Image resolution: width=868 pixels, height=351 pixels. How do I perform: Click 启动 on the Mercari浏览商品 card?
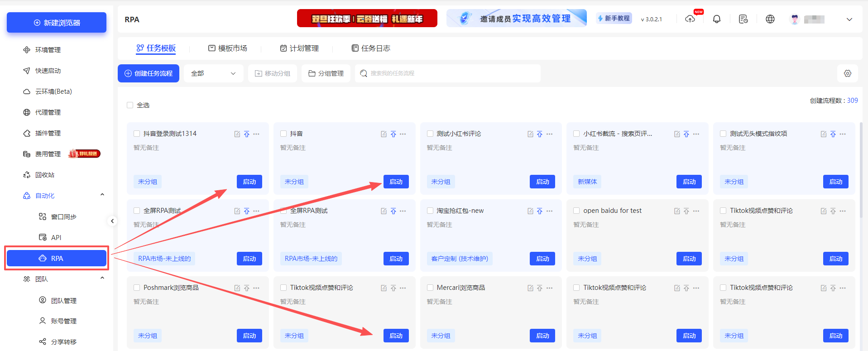point(542,336)
